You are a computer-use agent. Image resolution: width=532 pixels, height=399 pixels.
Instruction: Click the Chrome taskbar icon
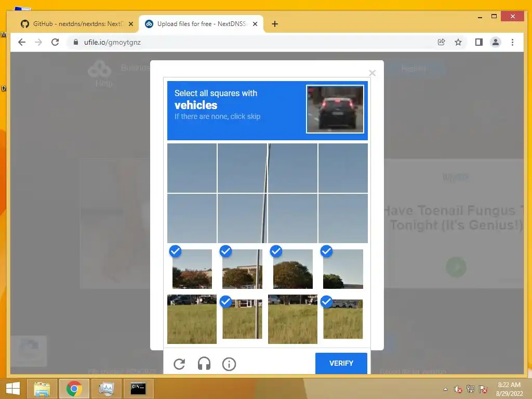(x=74, y=389)
